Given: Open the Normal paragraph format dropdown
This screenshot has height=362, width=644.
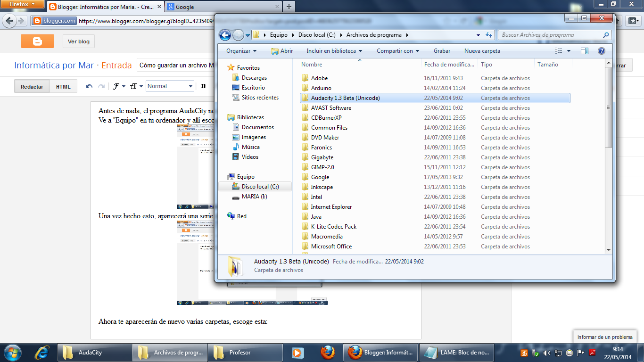Looking at the screenshot, I should click(170, 86).
